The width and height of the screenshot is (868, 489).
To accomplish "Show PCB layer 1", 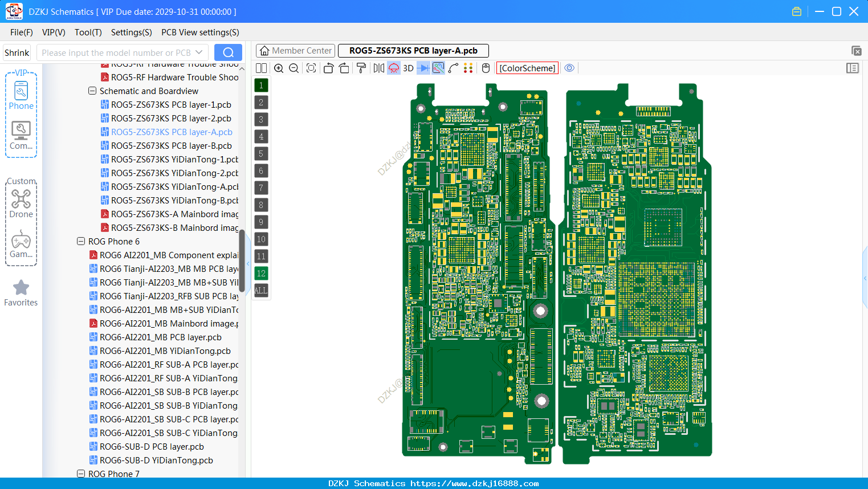I will point(261,85).
